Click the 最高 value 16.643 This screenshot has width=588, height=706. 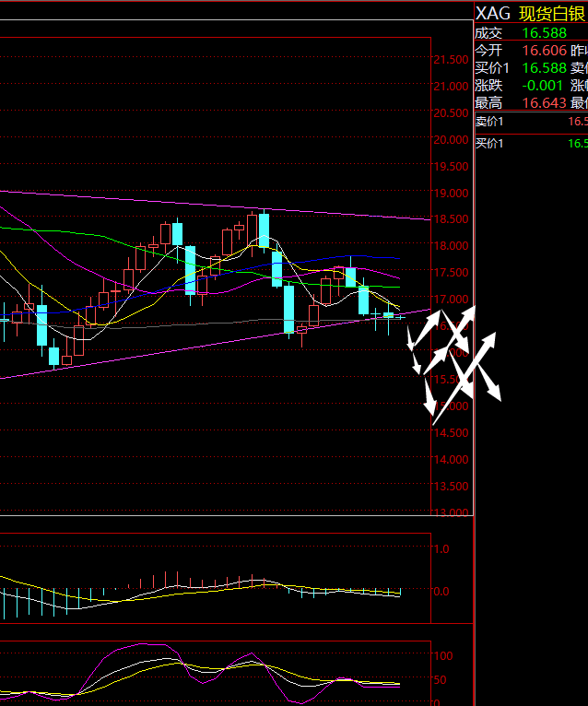(545, 103)
